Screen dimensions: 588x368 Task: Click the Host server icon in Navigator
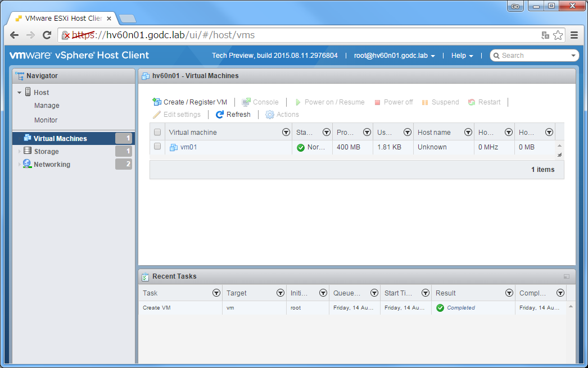pyautogui.click(x=28, y=92)
